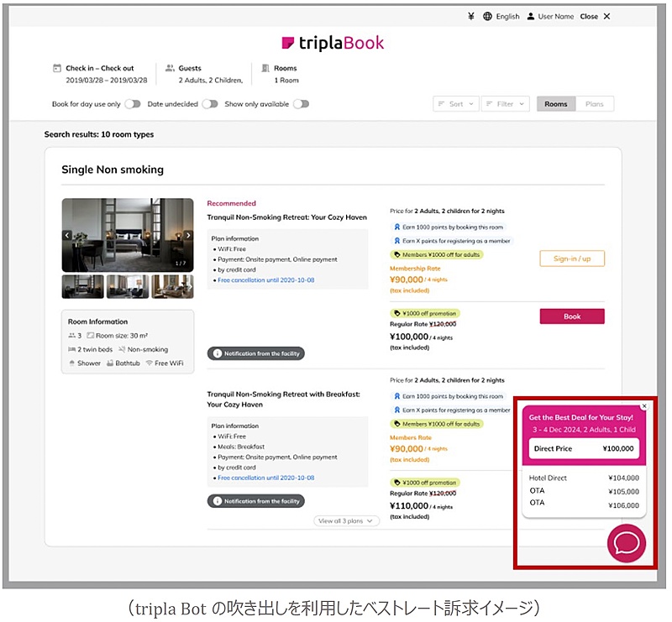
Task: Click the Book button
Action: (572, 316)
